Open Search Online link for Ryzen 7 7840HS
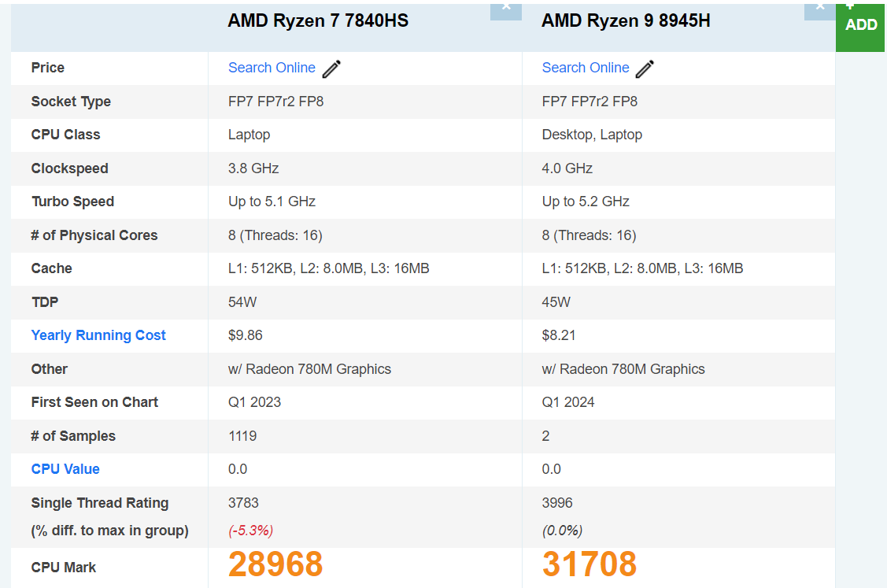The image size is (887, 588). (x=272, y=68)
